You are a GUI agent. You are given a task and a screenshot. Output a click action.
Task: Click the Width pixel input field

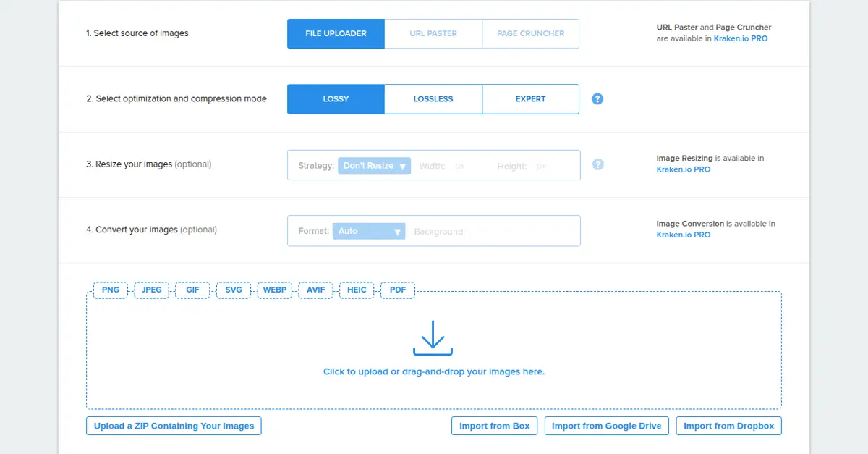[461, 166]
